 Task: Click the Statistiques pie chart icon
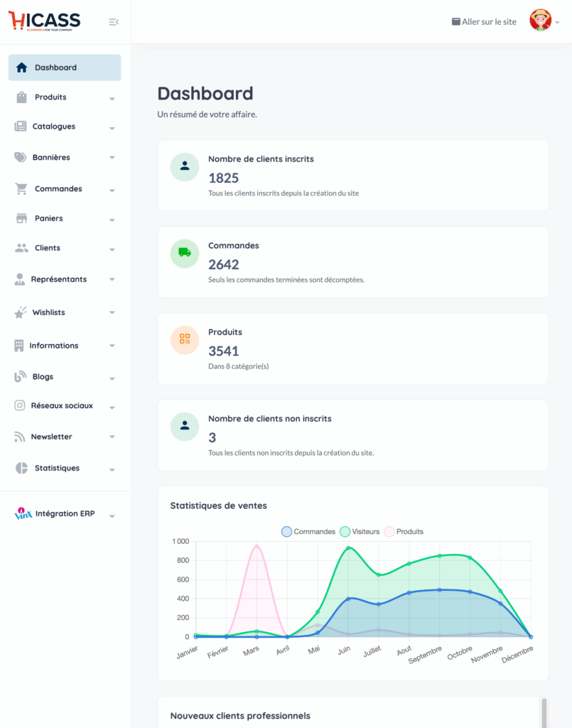(21, 468)
